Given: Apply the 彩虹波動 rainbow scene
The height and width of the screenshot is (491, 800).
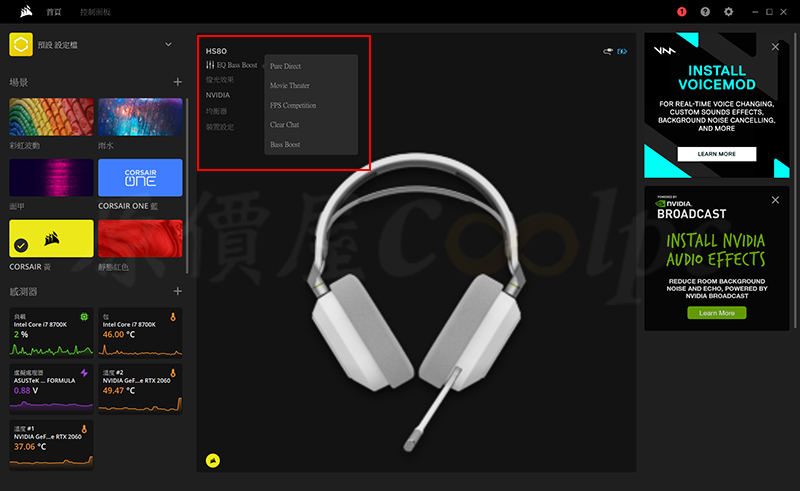Looking at the screenshot, I should pos(52,117).
